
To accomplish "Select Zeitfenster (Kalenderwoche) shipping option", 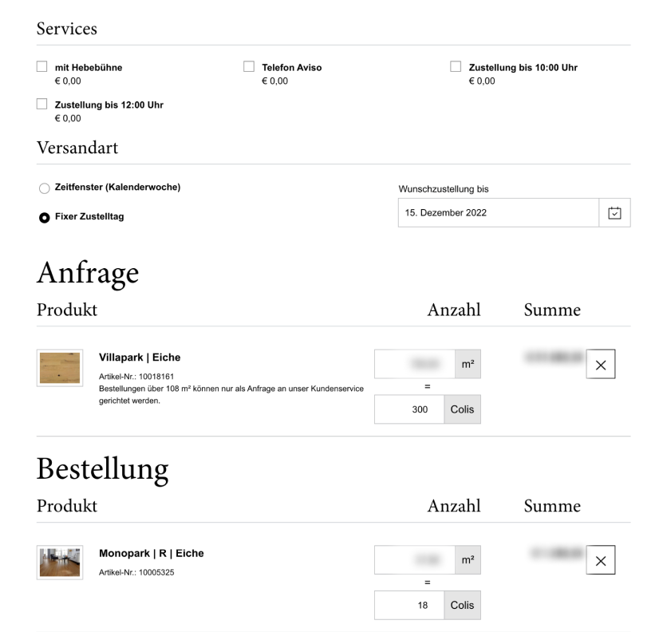I will tap(45, 188).
